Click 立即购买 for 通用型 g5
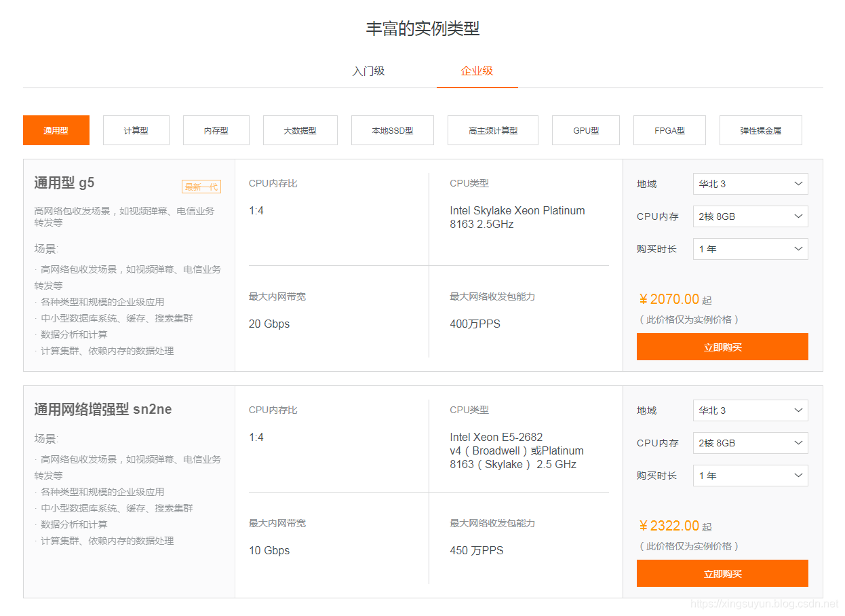 click(722, 347)
